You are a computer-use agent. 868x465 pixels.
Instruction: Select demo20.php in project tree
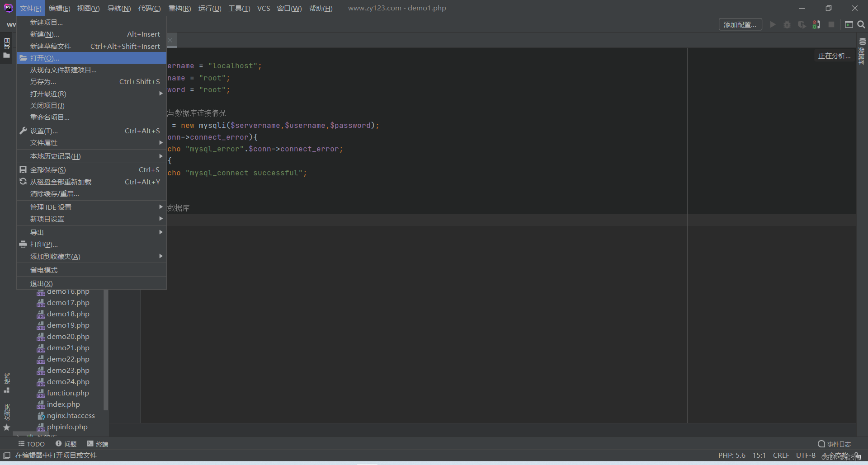(x=68, y=336)
